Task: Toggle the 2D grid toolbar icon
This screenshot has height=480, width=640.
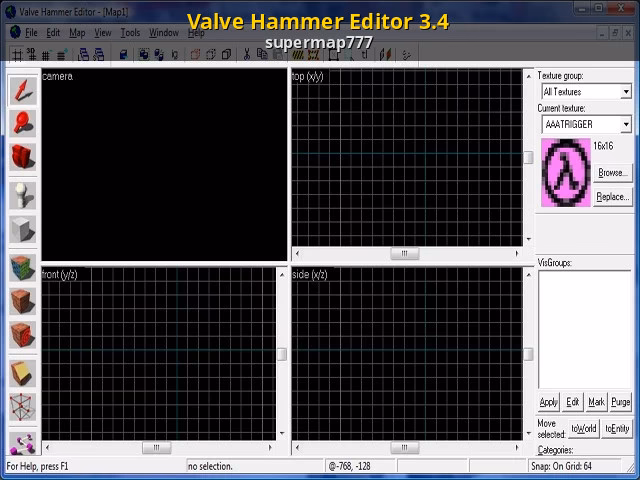Action: [17, 54]
